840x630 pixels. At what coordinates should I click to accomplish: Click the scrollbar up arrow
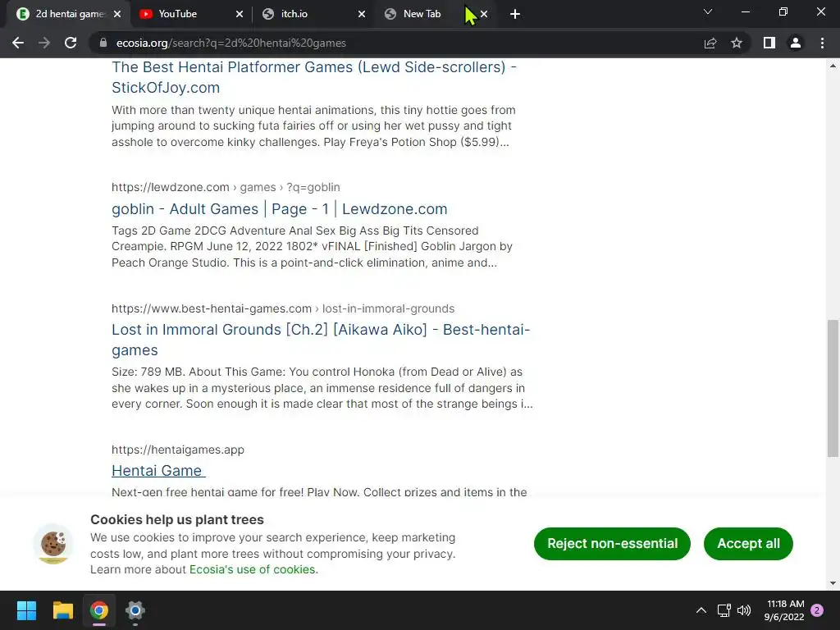click(x=833, y=66)
